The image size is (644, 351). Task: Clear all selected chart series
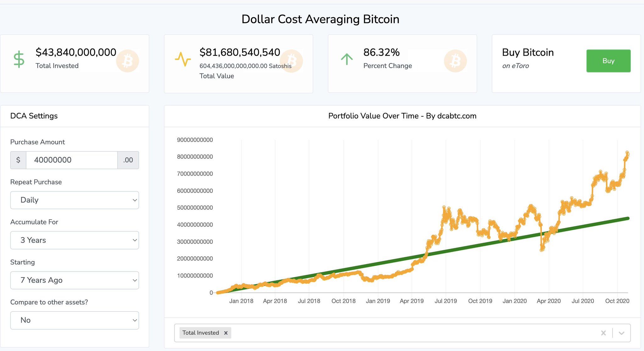click(603, 333)
